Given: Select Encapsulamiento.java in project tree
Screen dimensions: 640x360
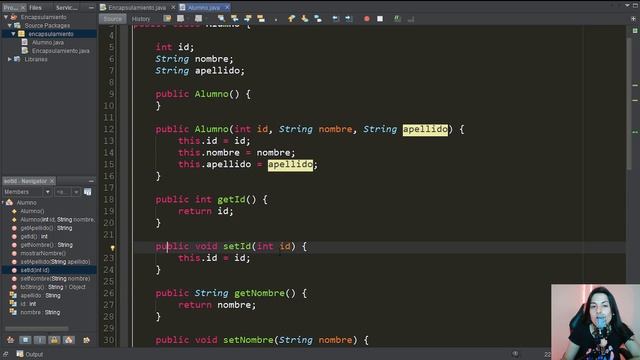Looking at the screenshot, I should point(60,51).
